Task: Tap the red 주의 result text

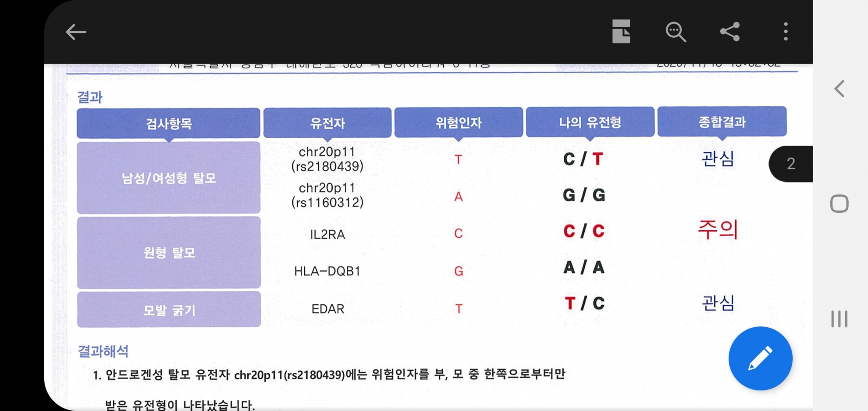Action: [x=718, y=229]
